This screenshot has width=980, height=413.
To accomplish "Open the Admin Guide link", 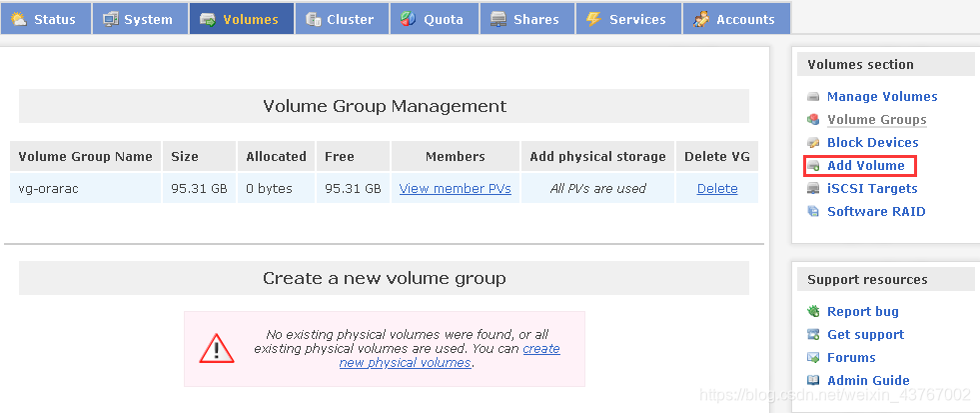I will 868,380.
